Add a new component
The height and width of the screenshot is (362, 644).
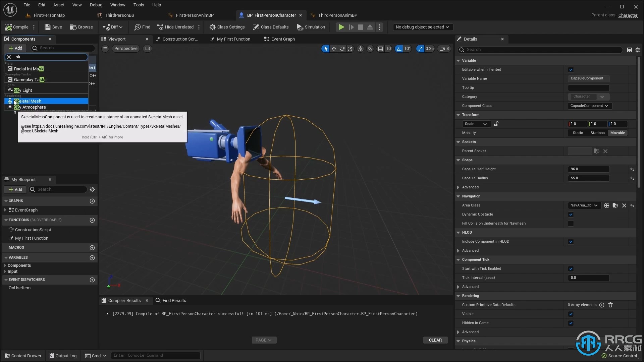pos(15,48)
